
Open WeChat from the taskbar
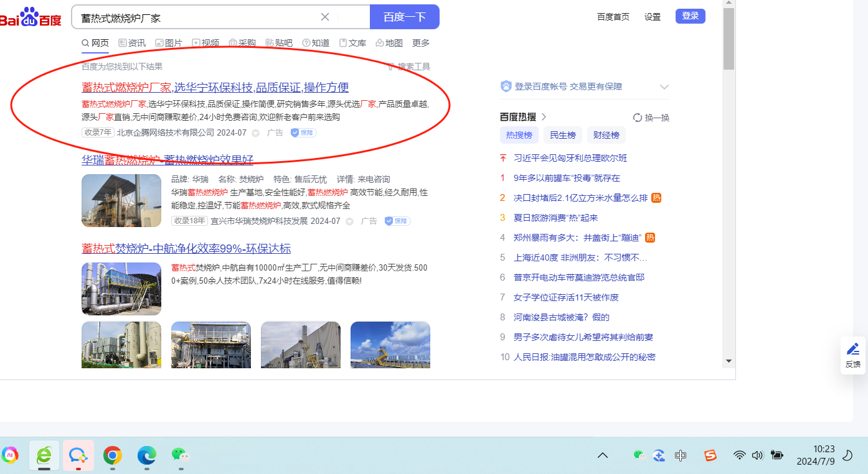coord(180,455)
